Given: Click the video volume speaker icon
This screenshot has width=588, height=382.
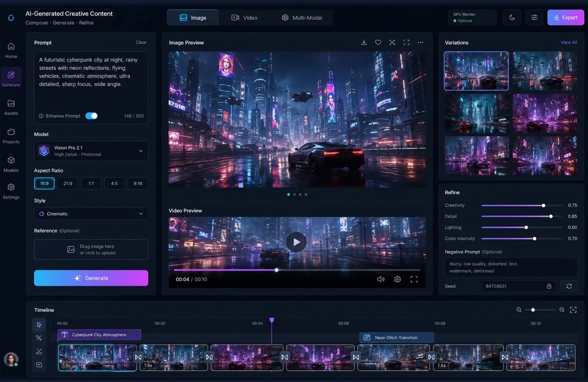Looking at the screenshot, I should click(381, 279).
